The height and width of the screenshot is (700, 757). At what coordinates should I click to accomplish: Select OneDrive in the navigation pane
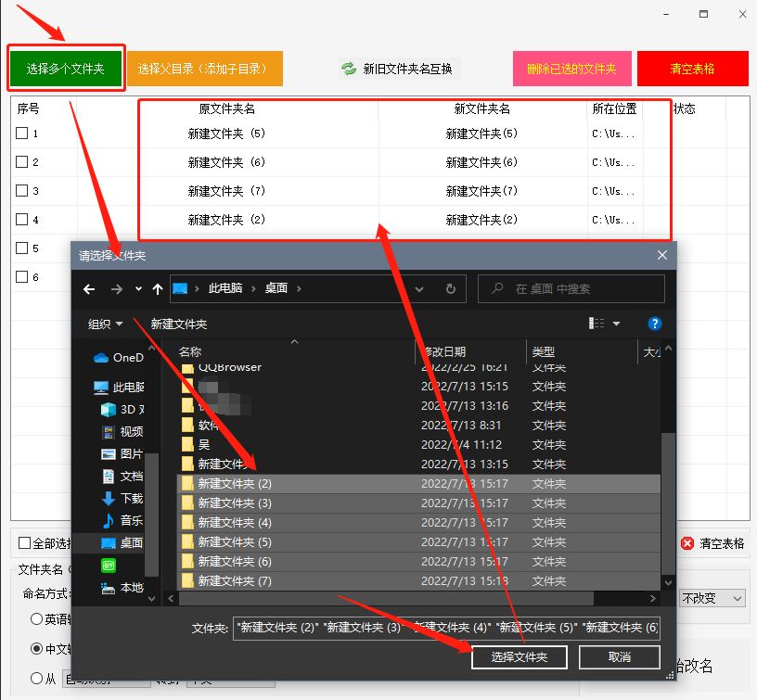pyautogui.click(x=119, y=358)
